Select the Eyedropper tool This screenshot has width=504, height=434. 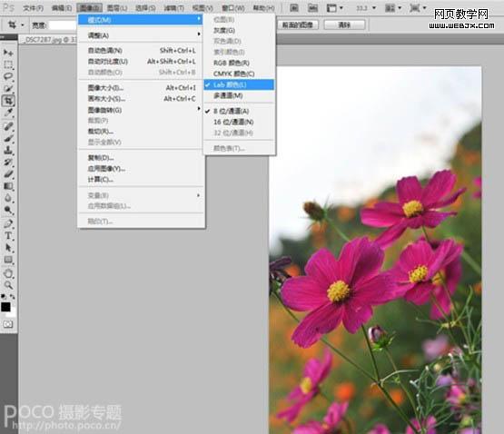[8, 113]
